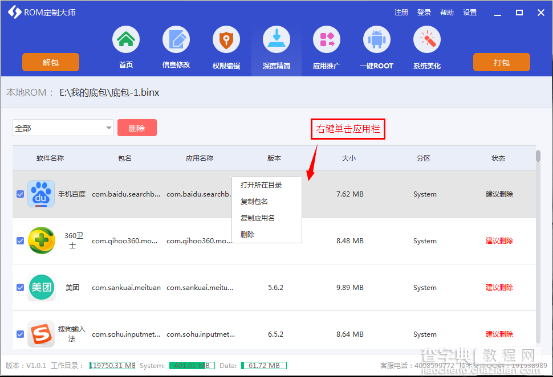Click package name com.qihoo360.mo... in 包名 column
The image size is (553, 377).
coord(125,241)
